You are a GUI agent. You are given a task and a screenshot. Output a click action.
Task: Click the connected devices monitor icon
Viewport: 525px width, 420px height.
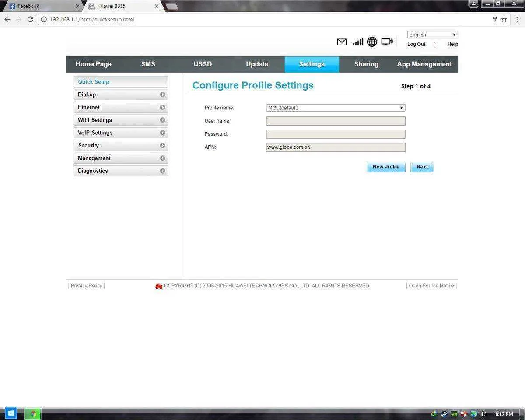(387, 42)
